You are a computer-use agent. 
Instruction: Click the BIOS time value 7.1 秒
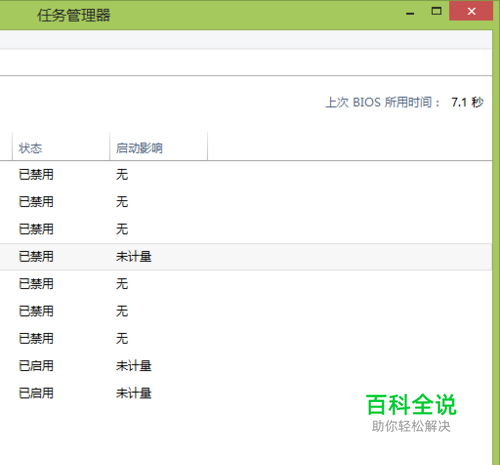tap(467, 102)
